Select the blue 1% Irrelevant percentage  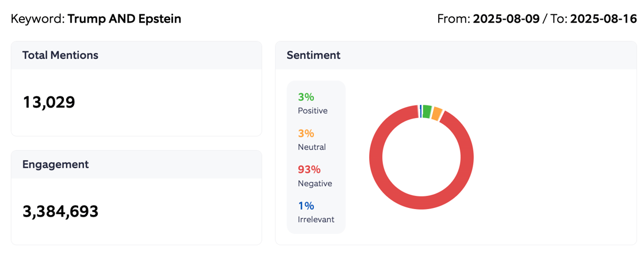[x=306, y=206]
